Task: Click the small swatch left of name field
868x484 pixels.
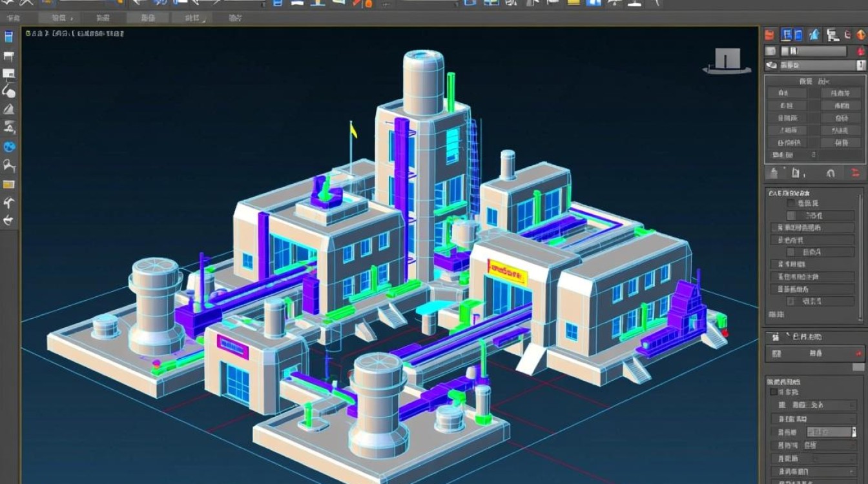Action: 770,51
